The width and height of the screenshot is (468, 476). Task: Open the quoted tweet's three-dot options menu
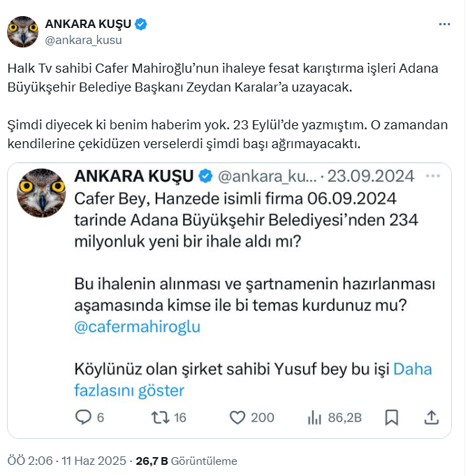433,175
